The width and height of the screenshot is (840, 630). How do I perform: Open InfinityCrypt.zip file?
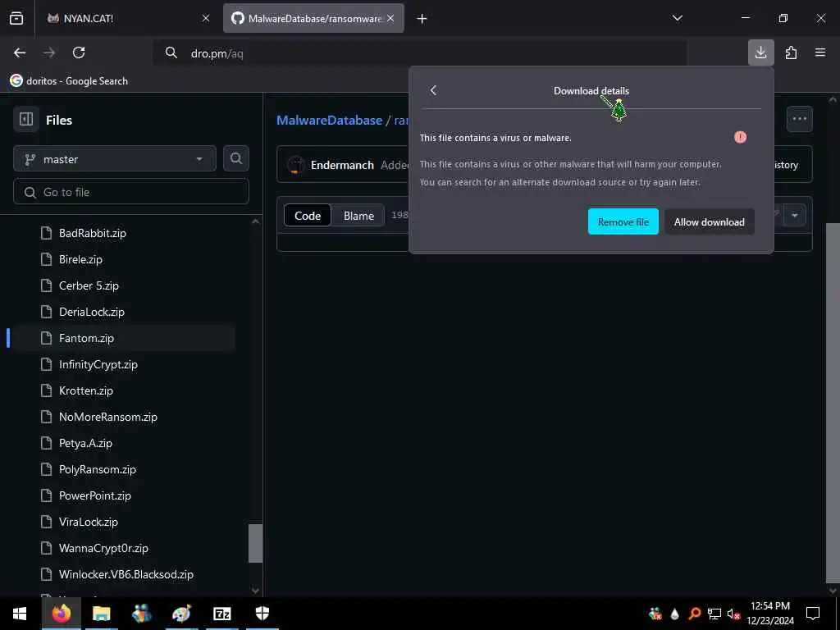(x=98, y=364)
